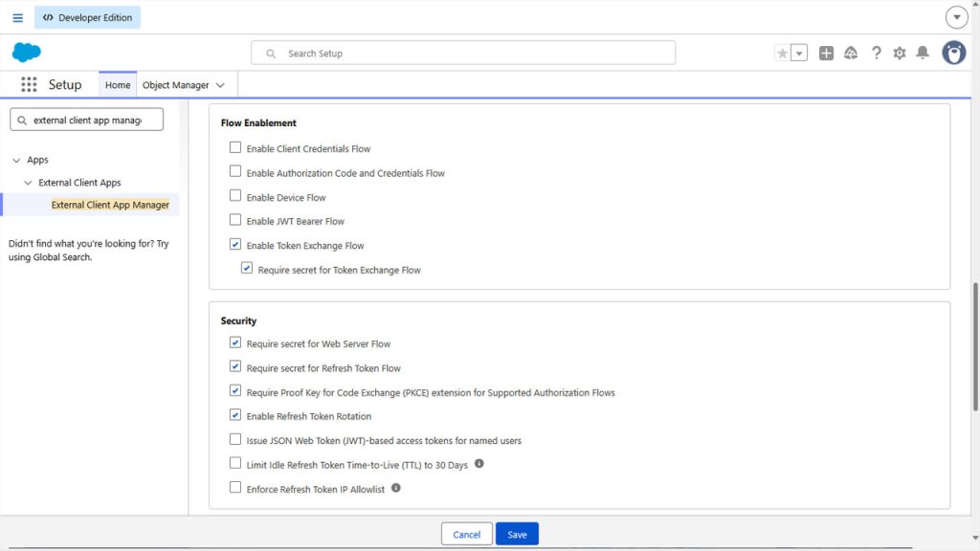Click the Cancel button

[x=466, y=534]
